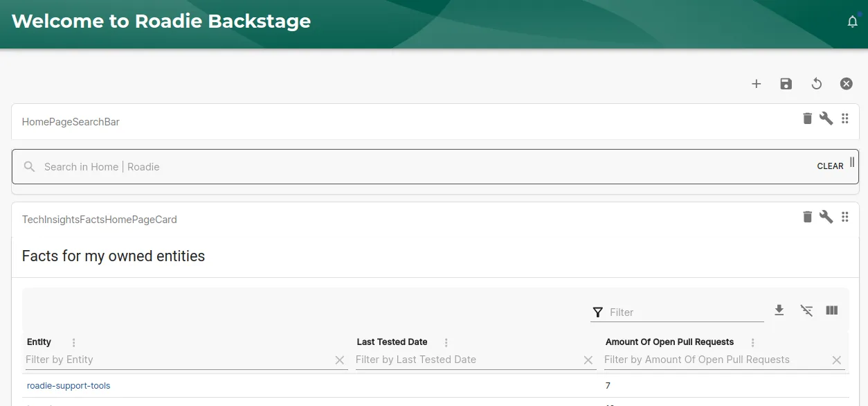The height and width of the screenshot is (406, 868).
Task: Clear all active table filters
Action: coord(806,310)
